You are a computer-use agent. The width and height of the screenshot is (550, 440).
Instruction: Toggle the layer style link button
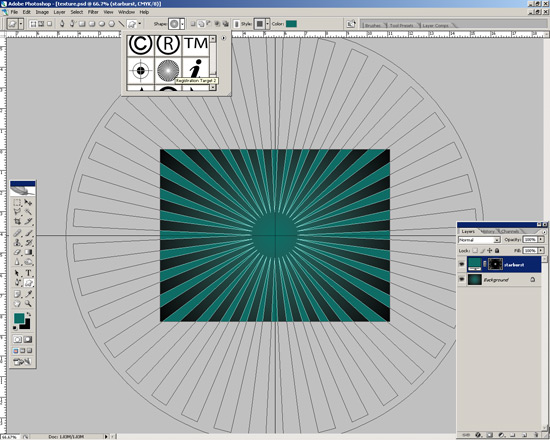click(x=236, y=24)
